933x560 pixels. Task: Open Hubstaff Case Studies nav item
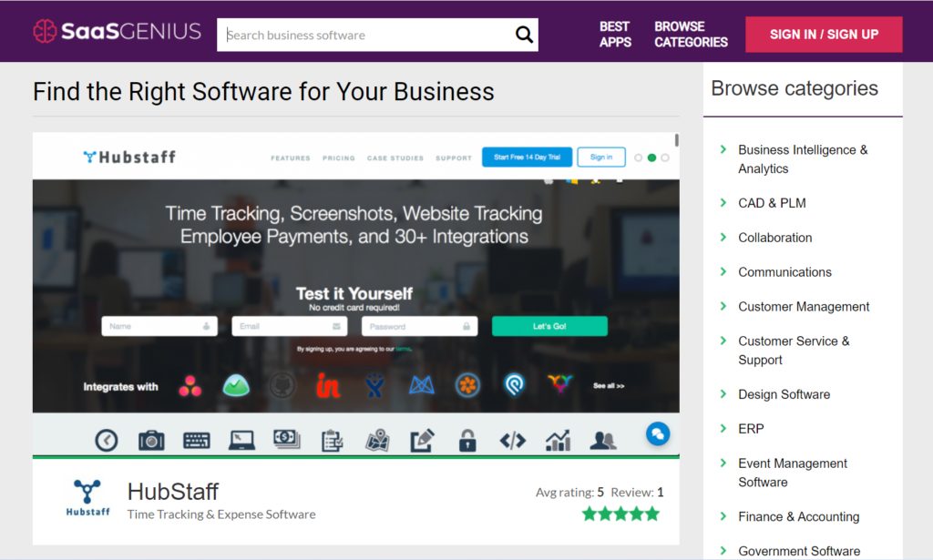(x=395, y=158)
